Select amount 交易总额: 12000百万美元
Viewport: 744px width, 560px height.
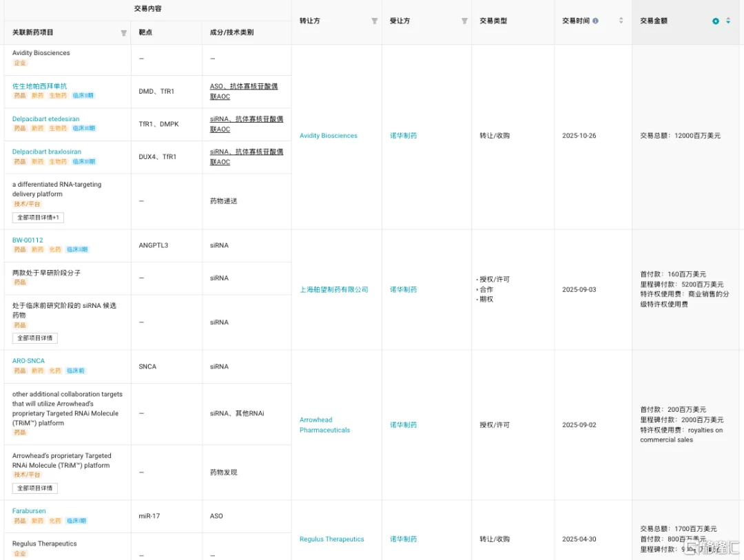680,136
